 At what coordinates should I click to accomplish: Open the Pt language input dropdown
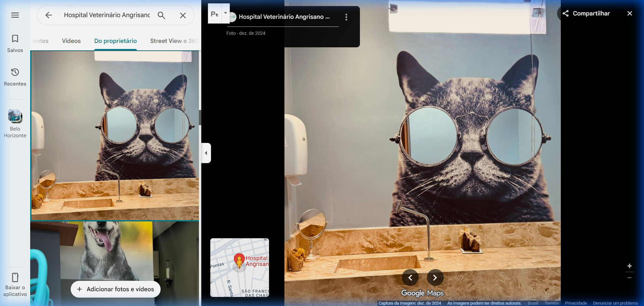coord(225,13)
